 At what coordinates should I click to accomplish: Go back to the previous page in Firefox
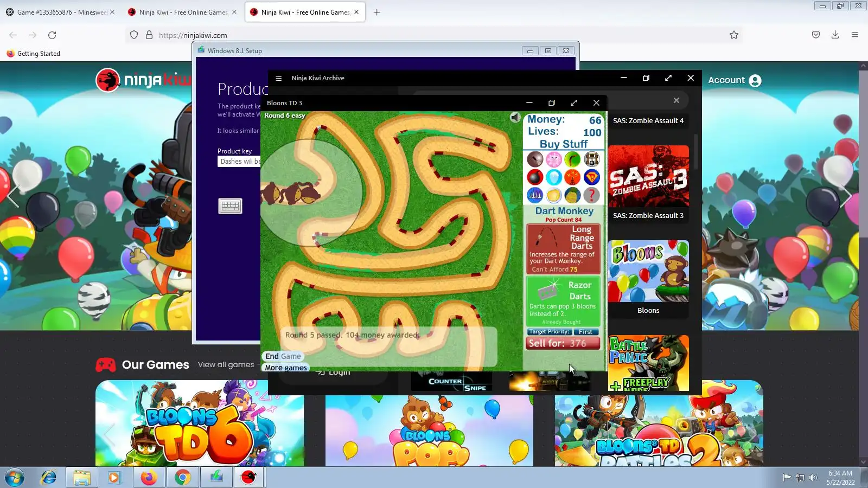13,35
